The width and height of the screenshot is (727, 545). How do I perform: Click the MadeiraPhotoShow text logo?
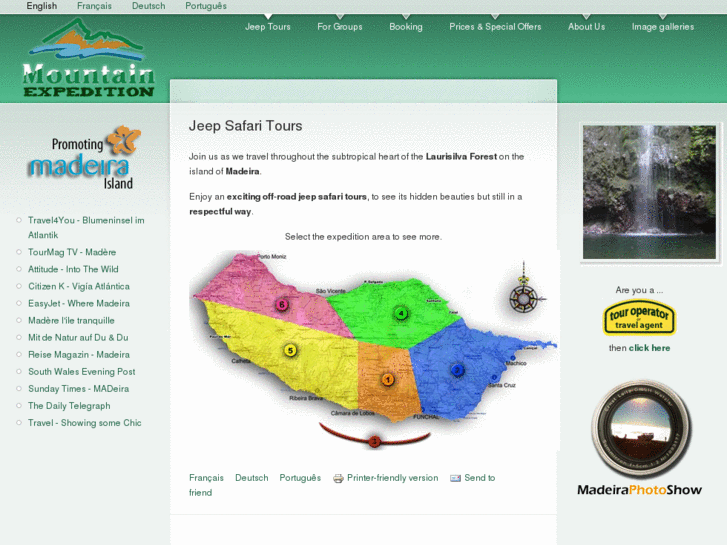click(x=639, y=490)
